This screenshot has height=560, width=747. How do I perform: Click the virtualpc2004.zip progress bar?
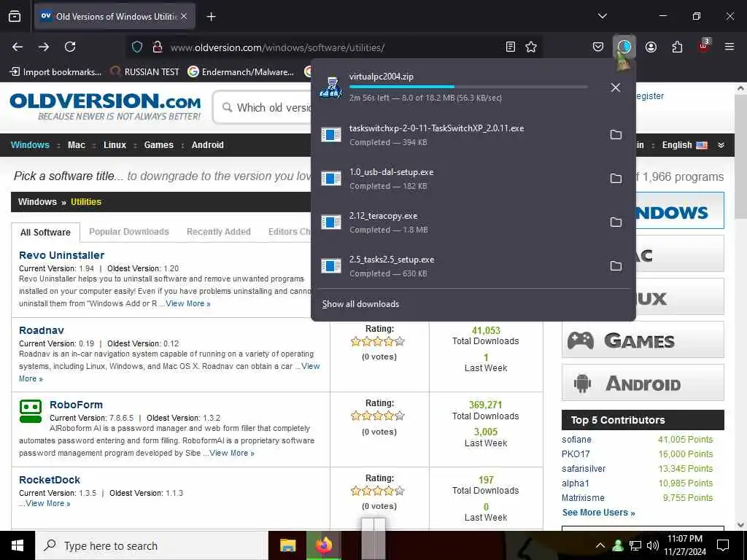tap(468, 87)
